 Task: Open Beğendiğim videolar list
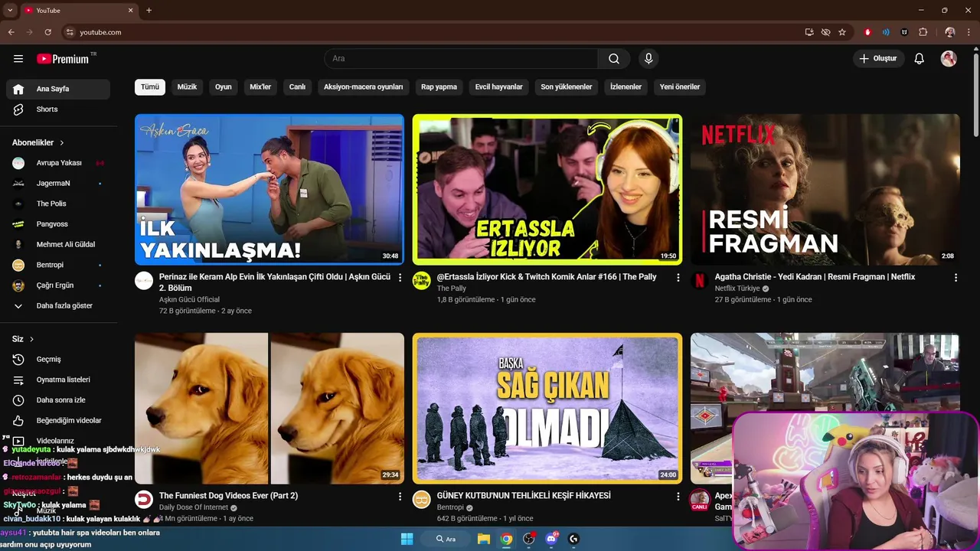[58, 420]
